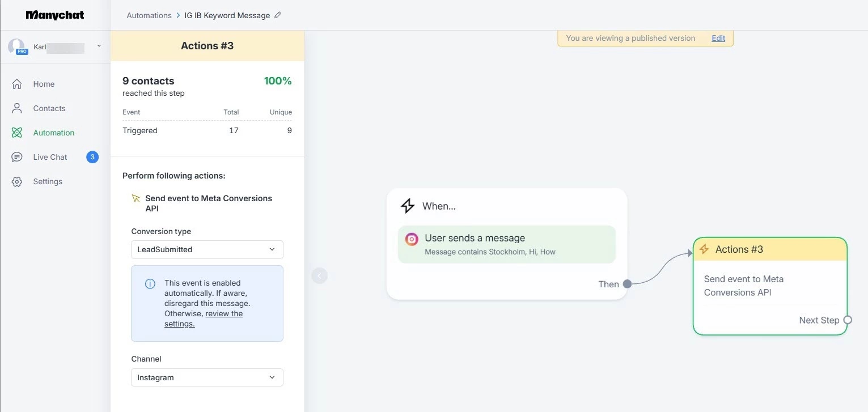Click the Manychat logo
This screenshot has height=412, width=868.
pyautogui.click(x=55, y=15)
